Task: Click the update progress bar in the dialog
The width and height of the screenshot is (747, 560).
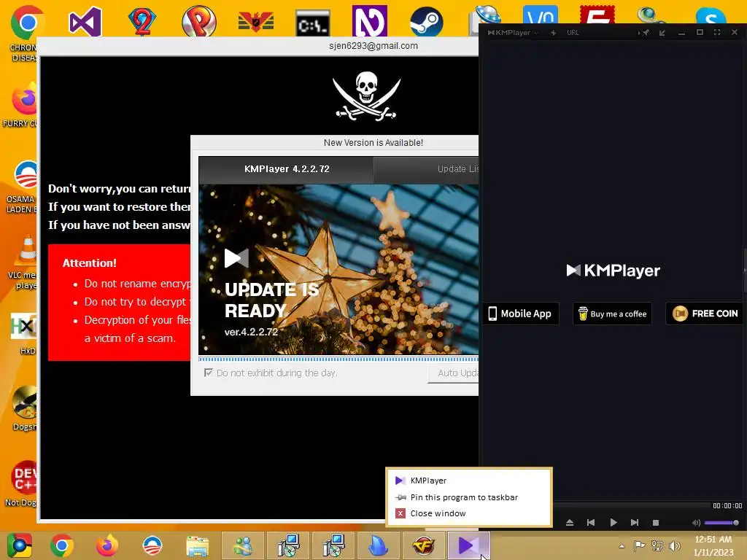Action: (x=338, y=359)
